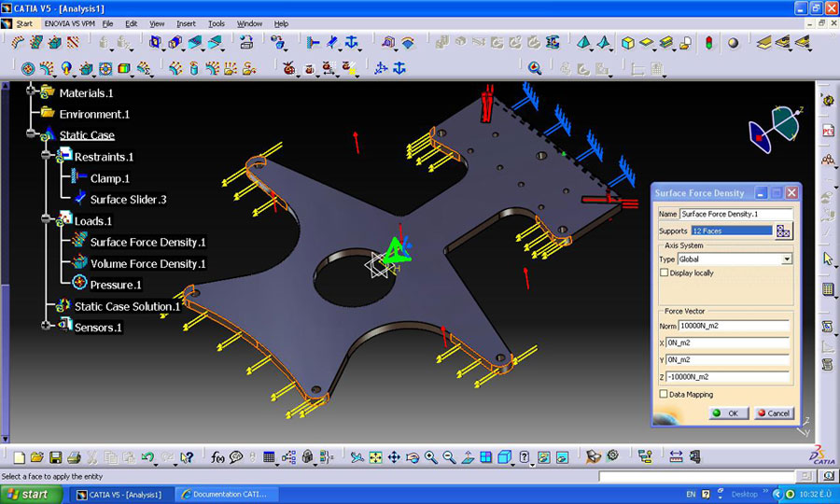Click the Pressure load icon
Viewport: 840px width, 504px height.
28,68
